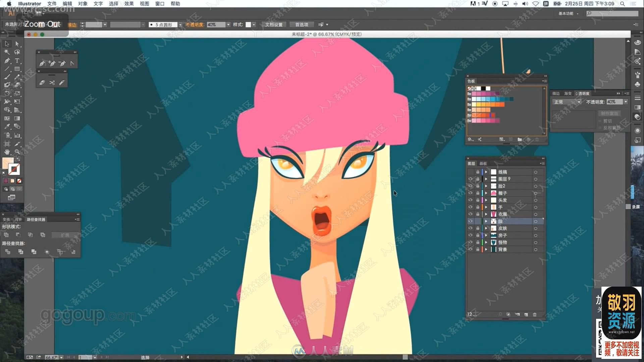Click delete layer trash icon in Layers panel
644x362 pixels.
click(x=535, y=314)
